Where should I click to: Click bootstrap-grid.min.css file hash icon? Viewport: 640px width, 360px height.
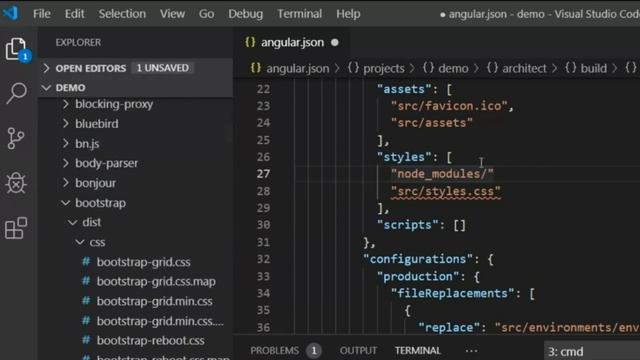[x=86, y=301]
